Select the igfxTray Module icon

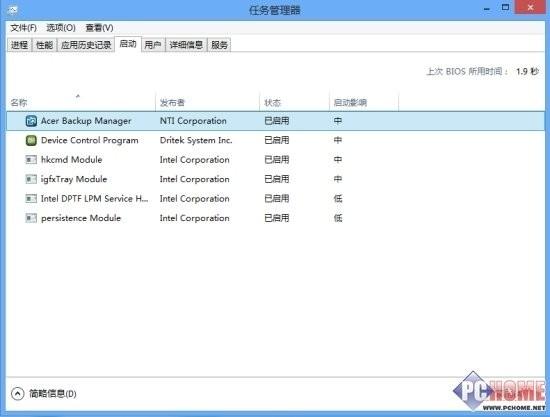[31, 179]
